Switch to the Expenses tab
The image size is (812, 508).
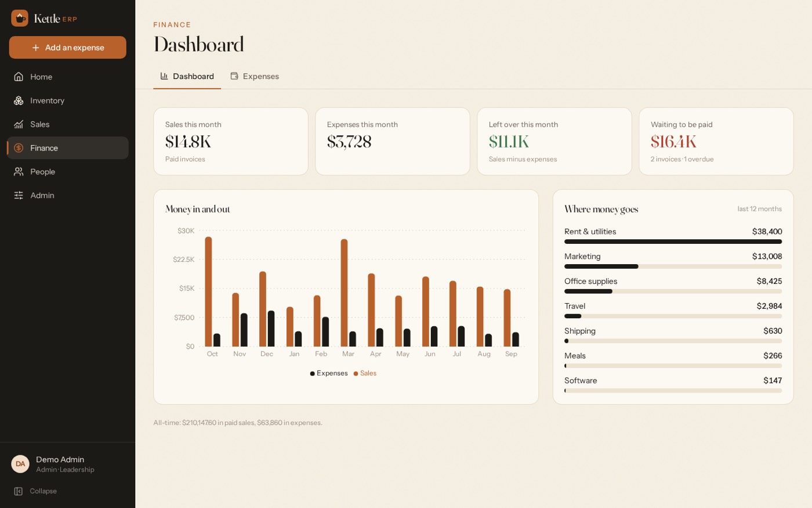click(x=255, y=76)
